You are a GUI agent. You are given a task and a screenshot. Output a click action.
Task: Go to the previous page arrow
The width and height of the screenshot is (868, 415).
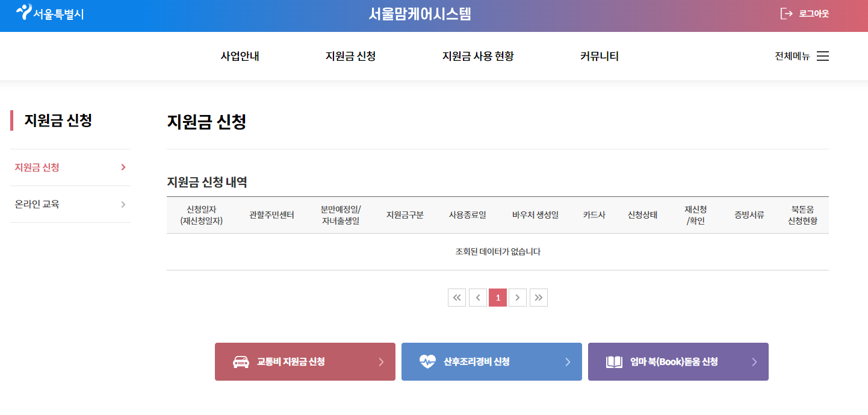click(478, 298)
